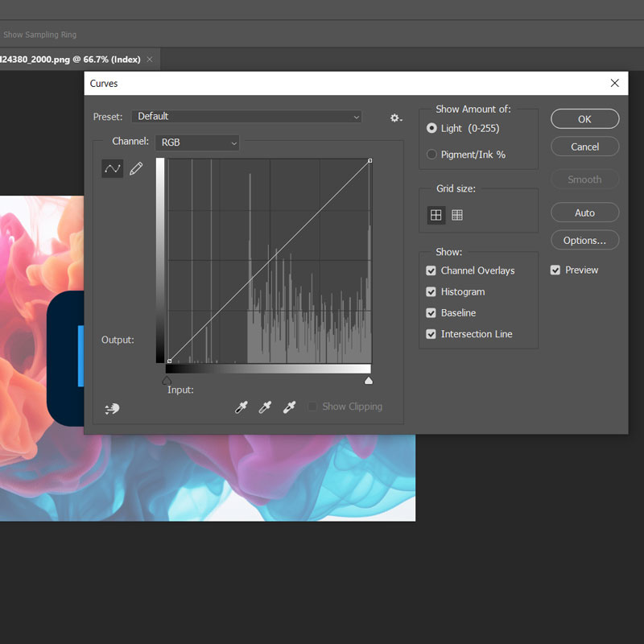Image resolution: width=644 pixels, height=644 pixels.
Task: Click the top-right curve endpoint
Action: [369, 161]
